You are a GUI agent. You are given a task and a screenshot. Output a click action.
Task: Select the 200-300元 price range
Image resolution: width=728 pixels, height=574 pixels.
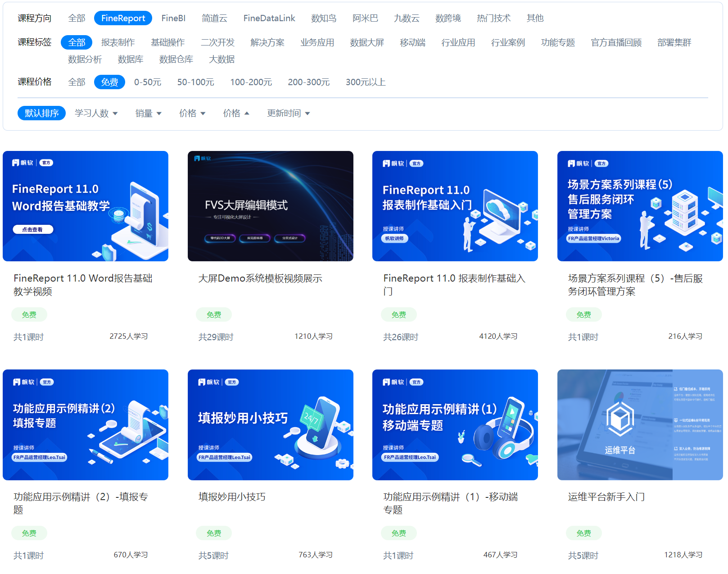(309, 82)
